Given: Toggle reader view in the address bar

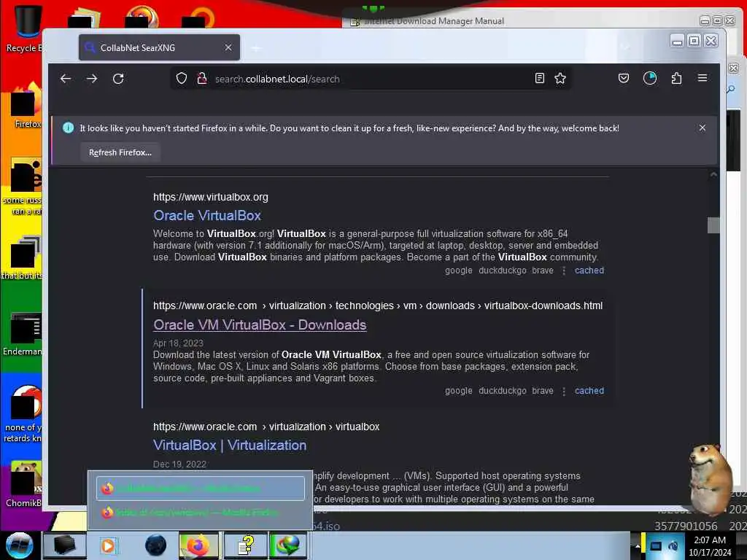Looking at the screenshot, I should (540, 79).
